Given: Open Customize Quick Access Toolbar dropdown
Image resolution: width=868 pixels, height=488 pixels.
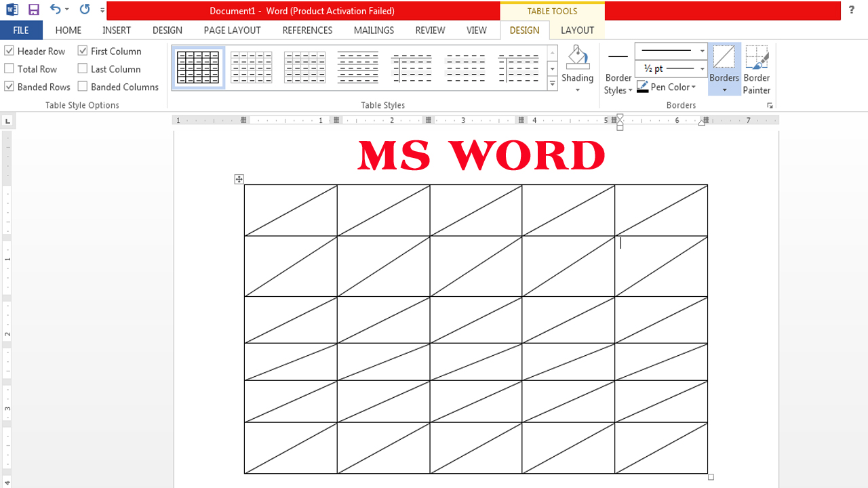Looking at the screenshot, I should [x=102, y=10].
